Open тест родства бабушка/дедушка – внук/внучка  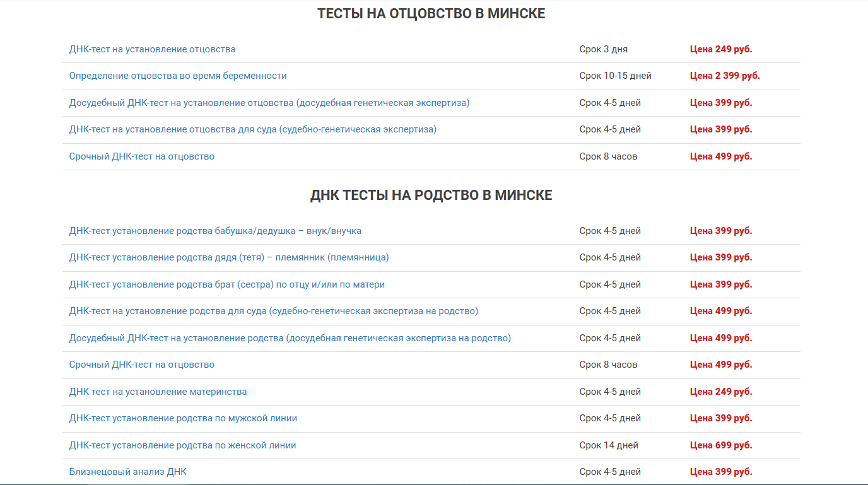[x=215, y=230]
